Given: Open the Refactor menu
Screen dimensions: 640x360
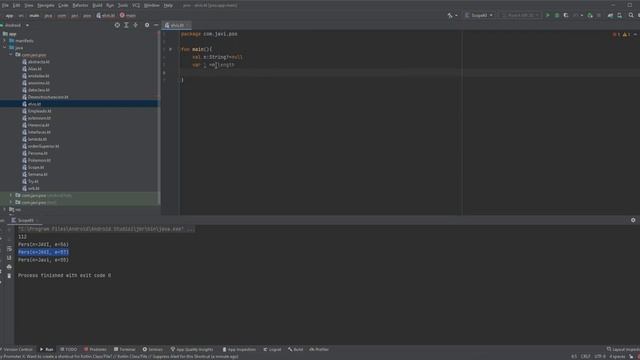Looking at the screenshot, I should click(x=80, y=5).
